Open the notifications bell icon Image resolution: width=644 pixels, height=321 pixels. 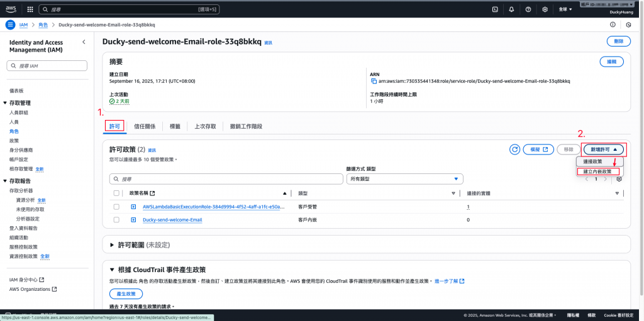click(511, 9)
